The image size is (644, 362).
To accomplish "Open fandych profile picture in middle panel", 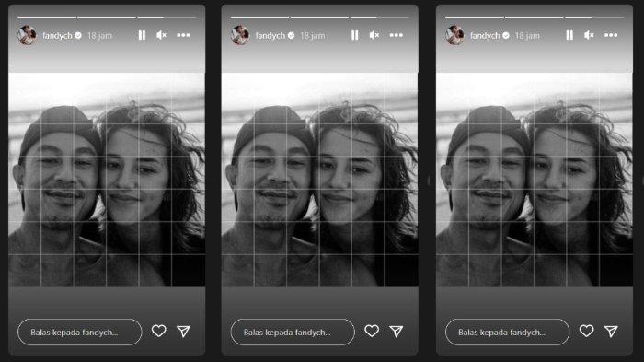I will point(240,35).
